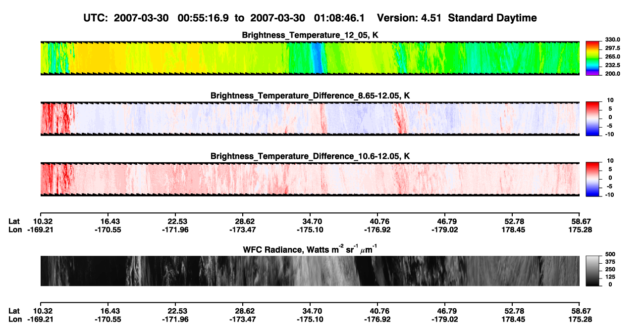Click the 8.65-12.05 difference image strip
The height and width of the screenshot is (330, 644).
click(310, 119)
